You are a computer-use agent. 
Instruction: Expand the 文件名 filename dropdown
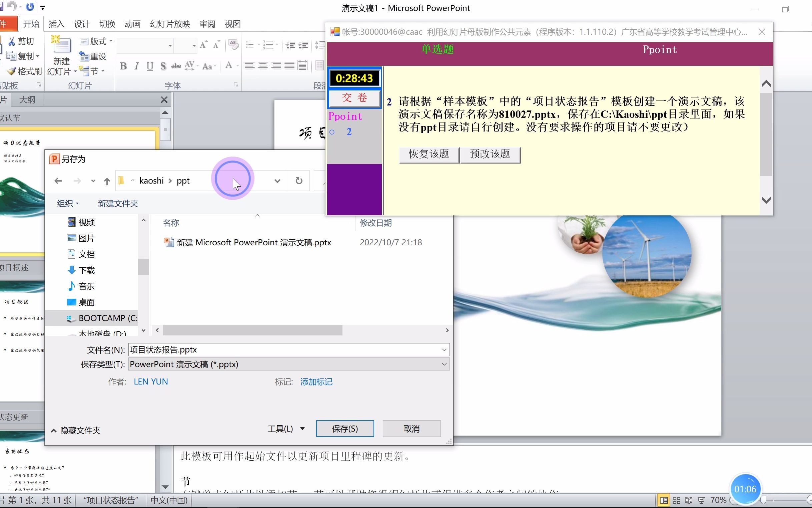pyautogui.click(x=444, y=349)
